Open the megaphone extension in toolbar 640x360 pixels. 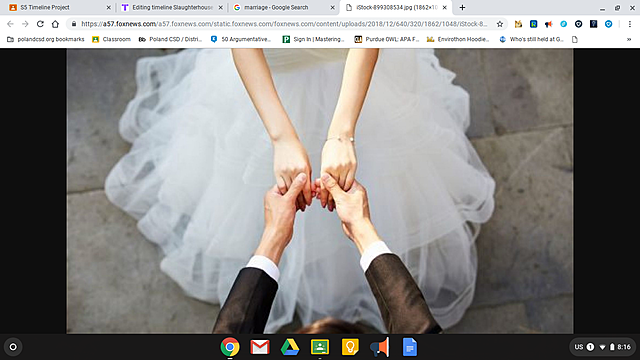tap(549, 24)
